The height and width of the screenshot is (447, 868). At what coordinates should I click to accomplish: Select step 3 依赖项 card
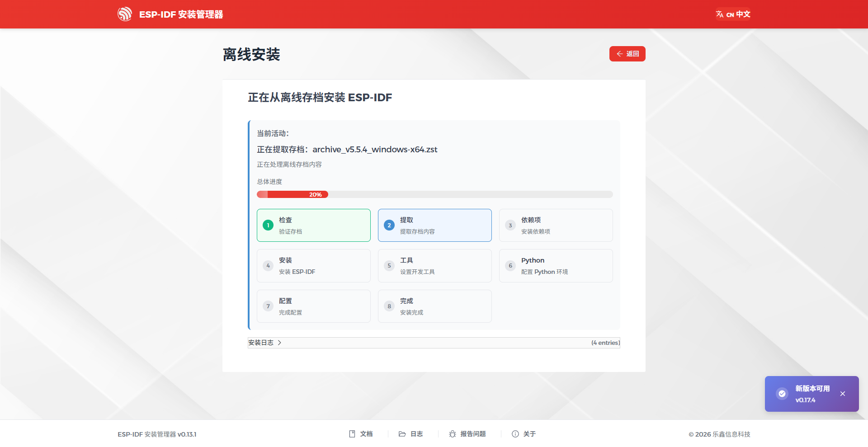556,225
